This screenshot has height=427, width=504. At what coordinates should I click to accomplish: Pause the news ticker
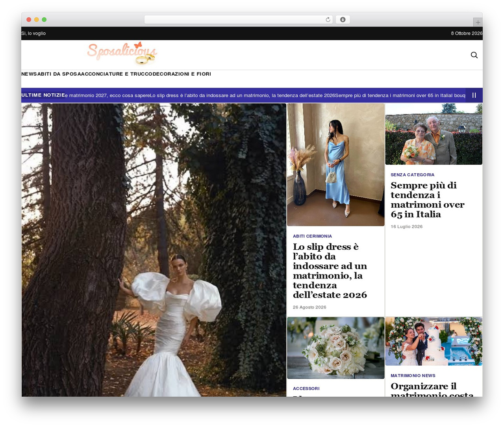[474, 95]
